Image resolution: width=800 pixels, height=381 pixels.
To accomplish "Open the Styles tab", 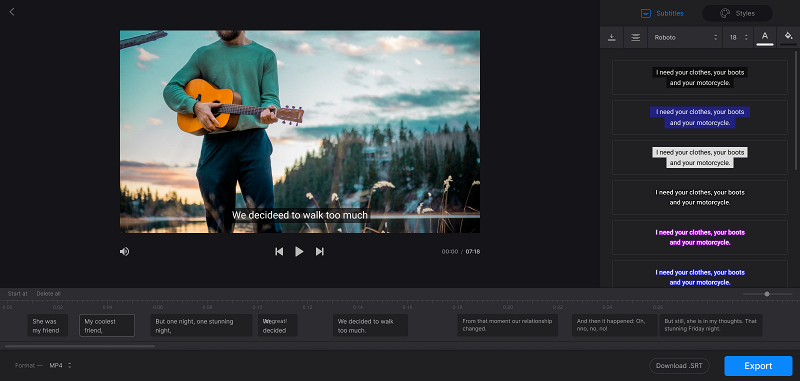I will [737, 13].
